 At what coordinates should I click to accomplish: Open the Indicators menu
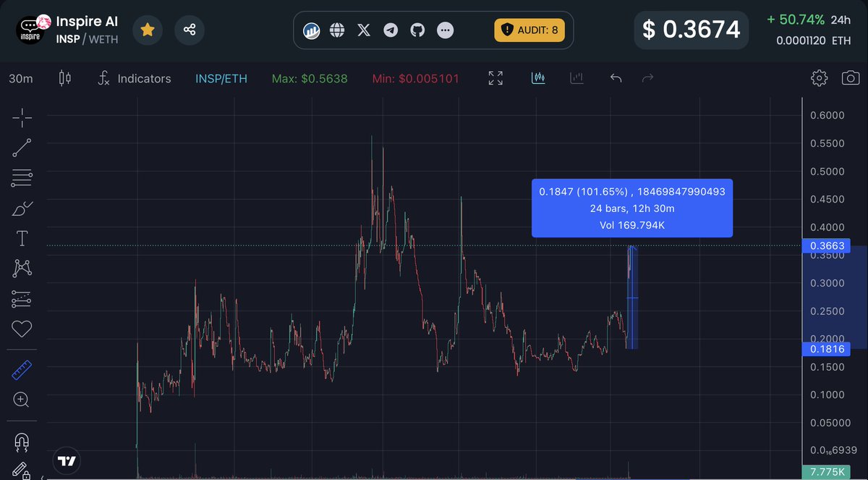click(135, 78)
